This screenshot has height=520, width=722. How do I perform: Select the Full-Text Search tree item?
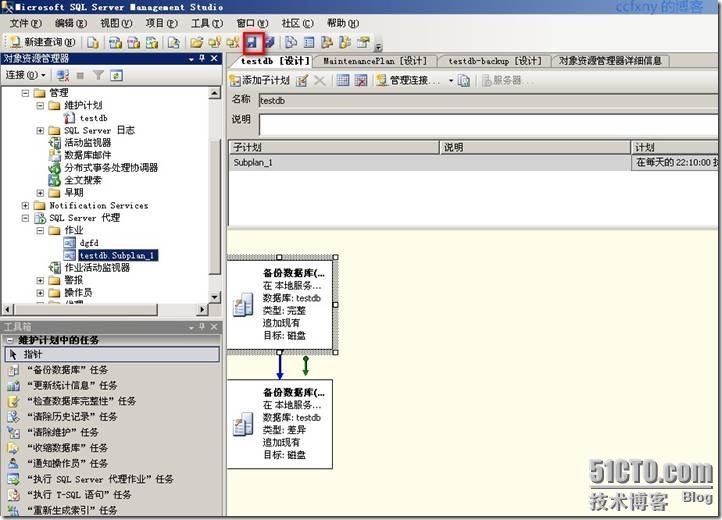82,180
